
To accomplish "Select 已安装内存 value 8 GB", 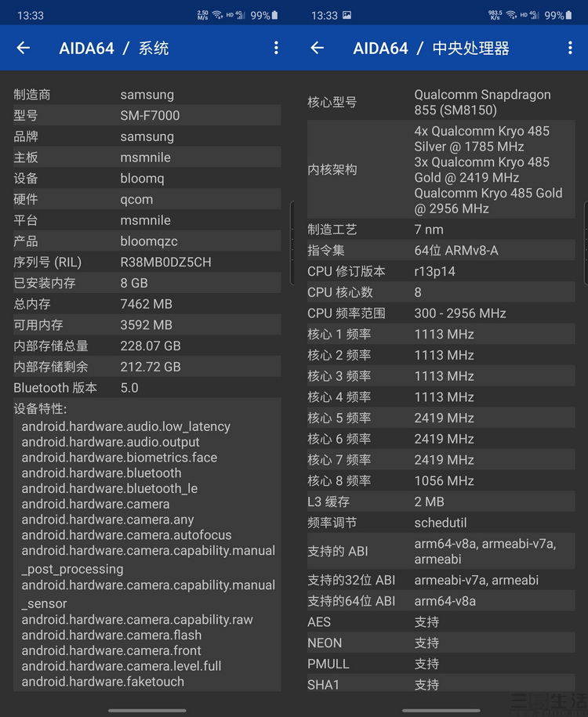I will coord(134,283).
